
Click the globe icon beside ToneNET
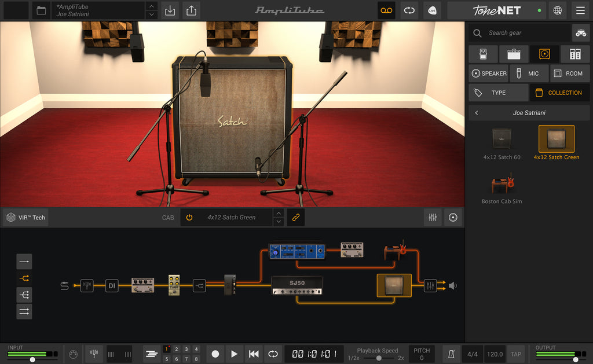(x=558, y=10)
